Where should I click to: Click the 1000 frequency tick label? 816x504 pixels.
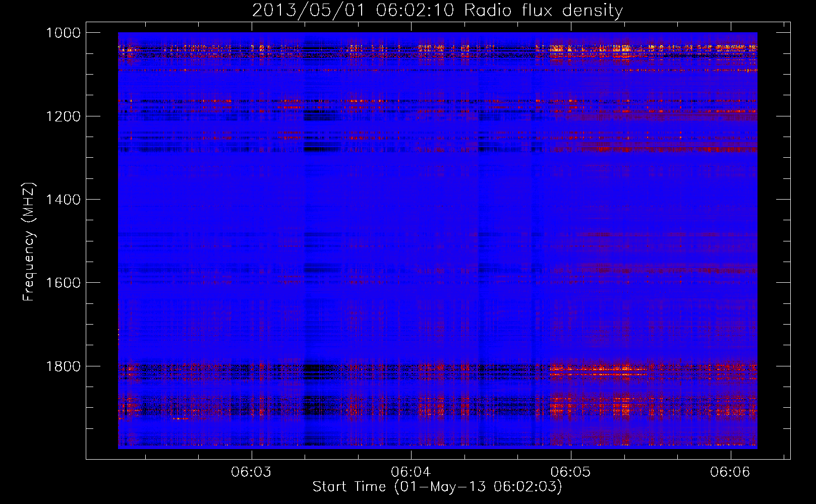pyautogui.click(x=63, y=33)
